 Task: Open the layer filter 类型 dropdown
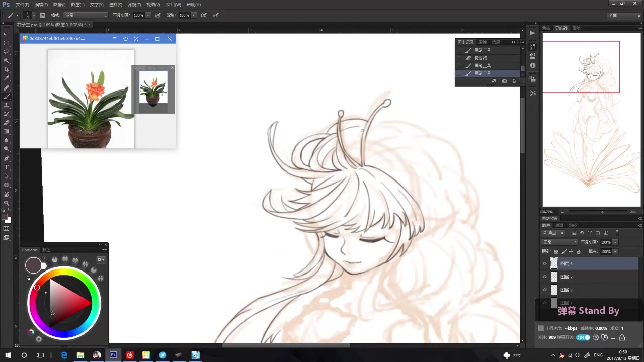(x=553, y=233)
